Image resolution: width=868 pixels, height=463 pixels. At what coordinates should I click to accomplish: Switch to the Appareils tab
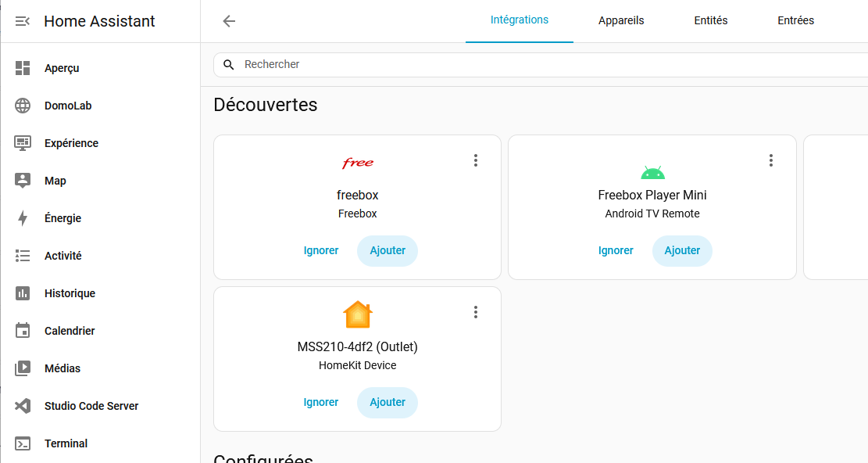(x=621, y=21)
